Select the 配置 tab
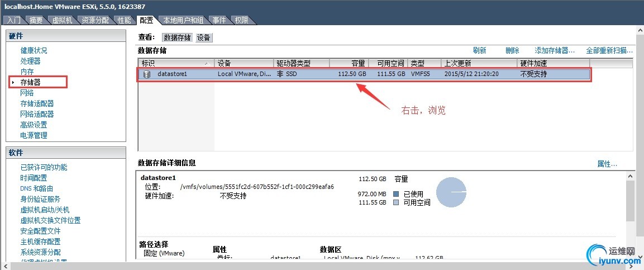This screenshot has height=270, width=644. coord(146,20)
